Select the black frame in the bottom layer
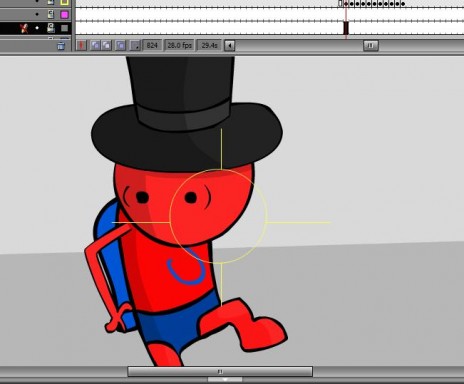The height and width of the screenshot is (384, 464). (346, 28)
